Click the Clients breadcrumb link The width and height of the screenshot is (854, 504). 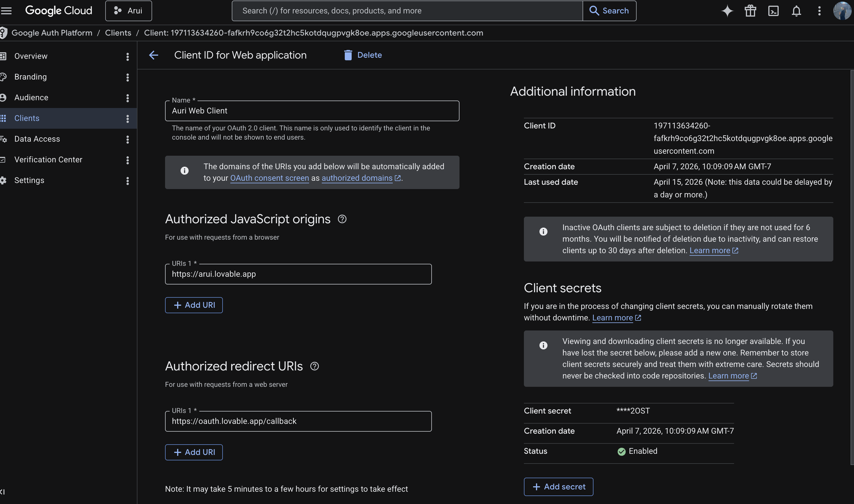(x=118, y=33)
